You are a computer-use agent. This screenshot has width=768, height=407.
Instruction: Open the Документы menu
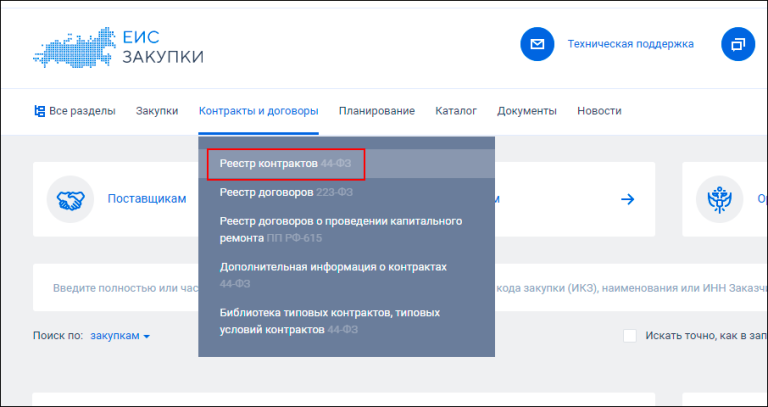click(x=527, y=111)
